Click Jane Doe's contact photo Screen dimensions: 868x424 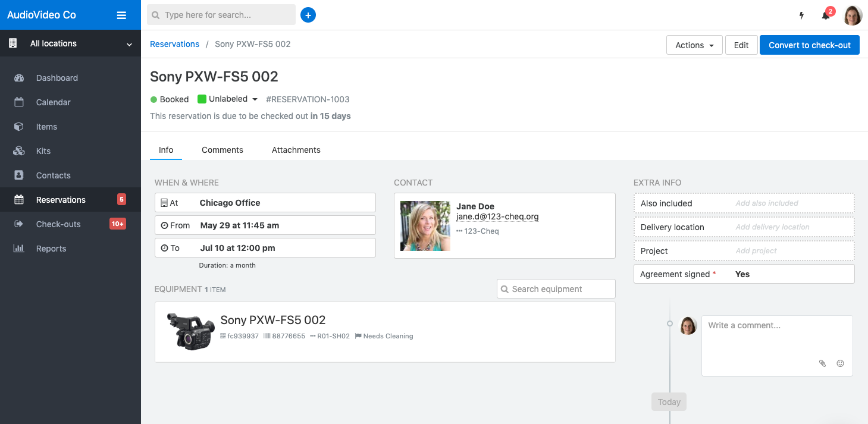[x=425, y=226]
